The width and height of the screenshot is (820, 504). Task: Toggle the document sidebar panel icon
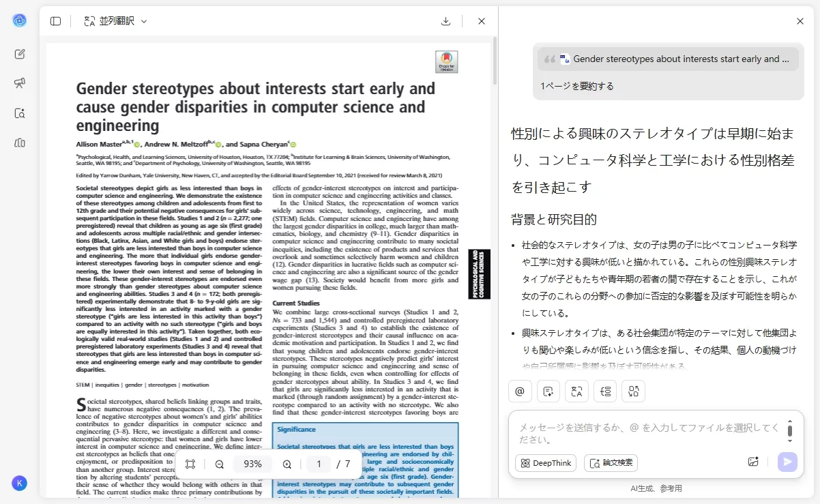pos(55,20)
